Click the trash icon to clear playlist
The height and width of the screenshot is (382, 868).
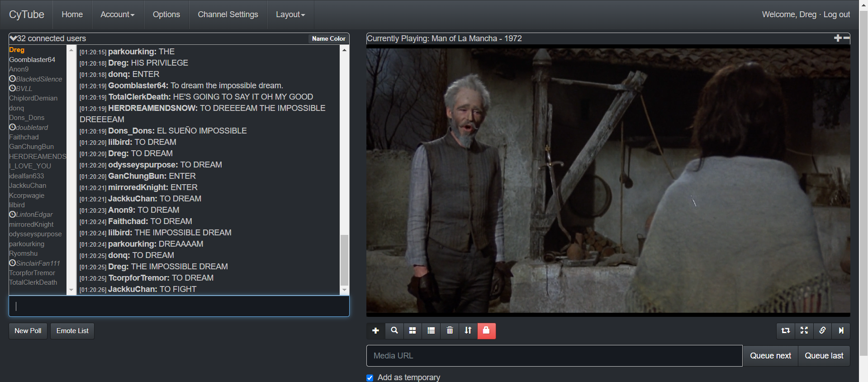click(450, 331)
